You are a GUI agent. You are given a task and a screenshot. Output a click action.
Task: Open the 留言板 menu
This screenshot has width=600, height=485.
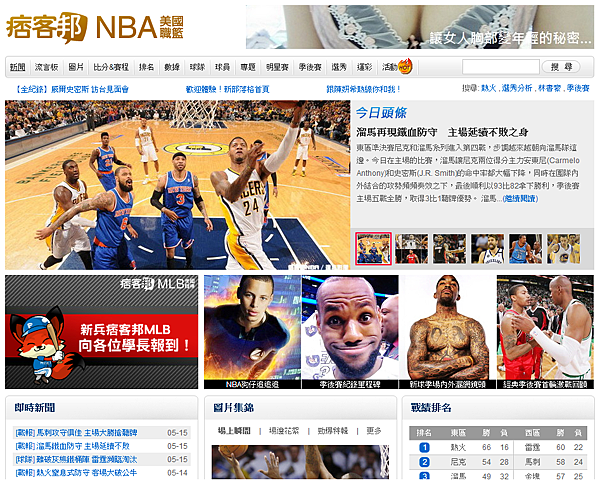click(x=47, y=67)
